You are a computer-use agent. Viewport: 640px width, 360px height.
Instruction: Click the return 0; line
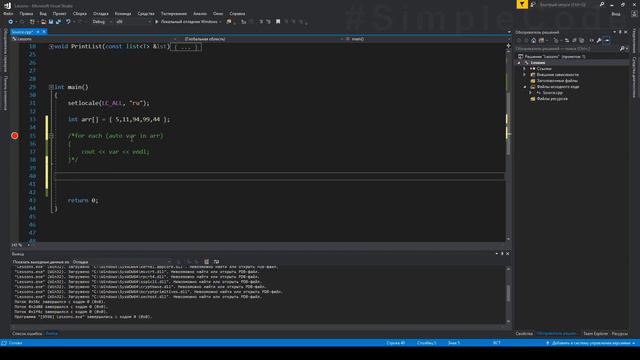pyautogui.click(x=83, y=200)
